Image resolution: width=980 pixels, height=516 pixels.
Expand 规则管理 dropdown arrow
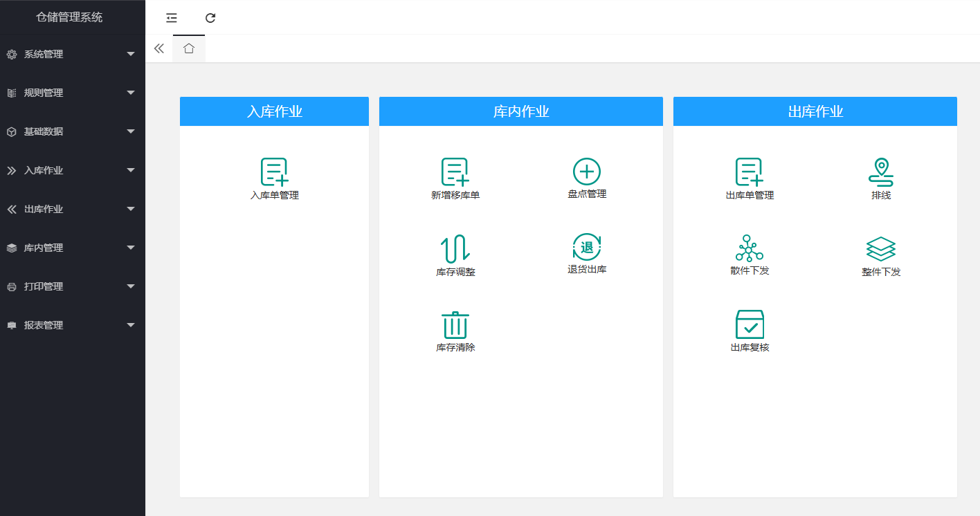pyautogui.click(x=131, y=93)
